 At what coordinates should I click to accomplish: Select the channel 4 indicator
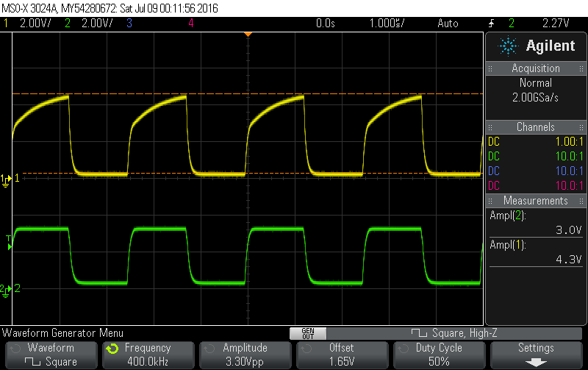tap(191, 24)
